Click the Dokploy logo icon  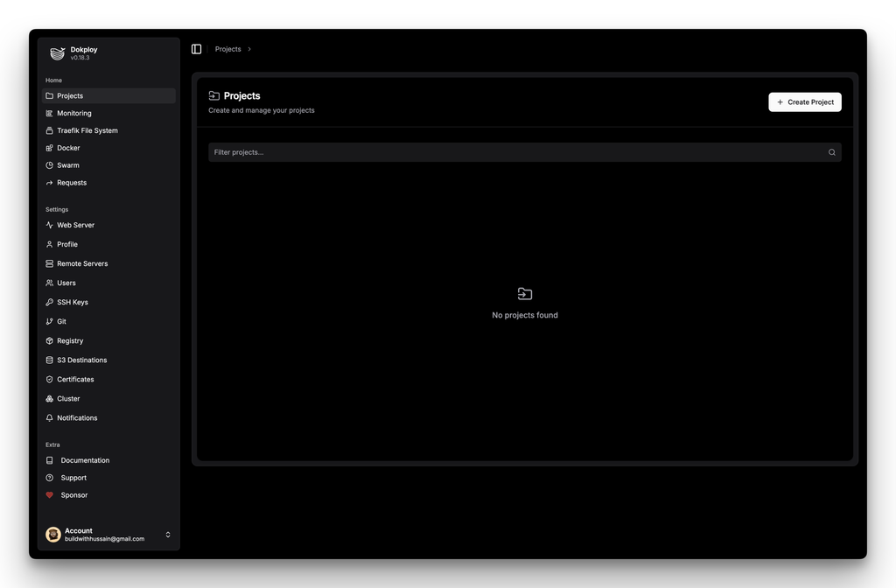pos(57,53)
